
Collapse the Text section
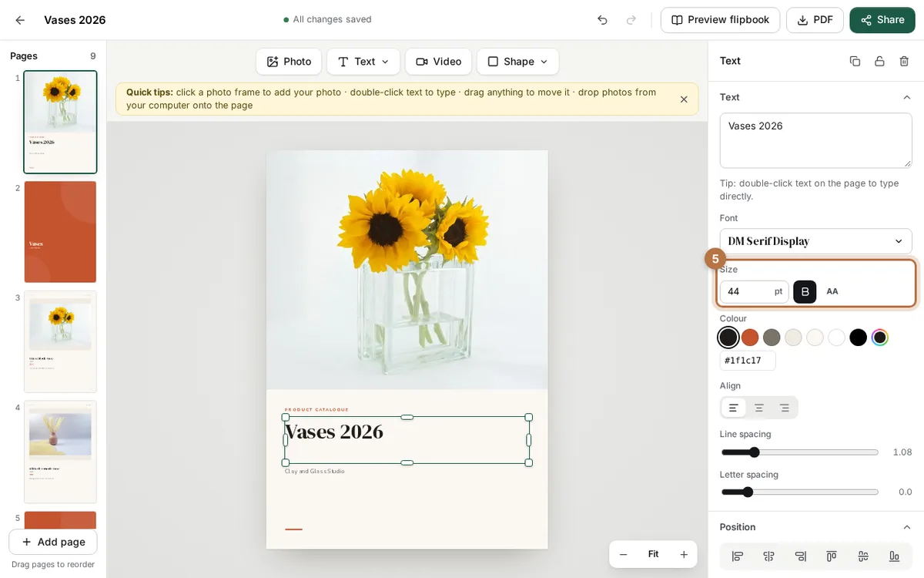click(906, 97)
